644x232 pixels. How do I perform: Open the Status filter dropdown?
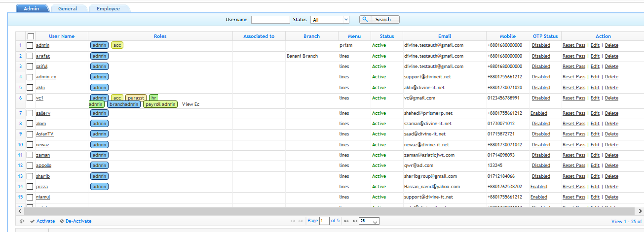pyautogui.click(x=330, y=20)
